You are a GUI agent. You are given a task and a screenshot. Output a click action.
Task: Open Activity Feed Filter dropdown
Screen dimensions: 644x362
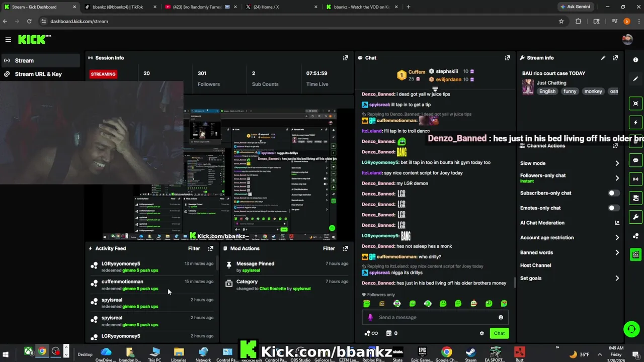tap(194, 248)
